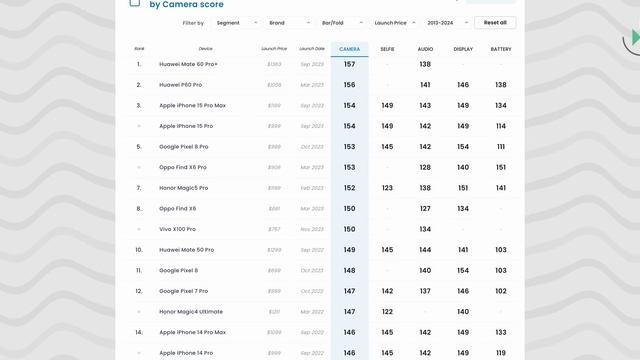Open Google Pixel 8 device link
Viewport: 640px width, 360px height.
pos(178,270)
